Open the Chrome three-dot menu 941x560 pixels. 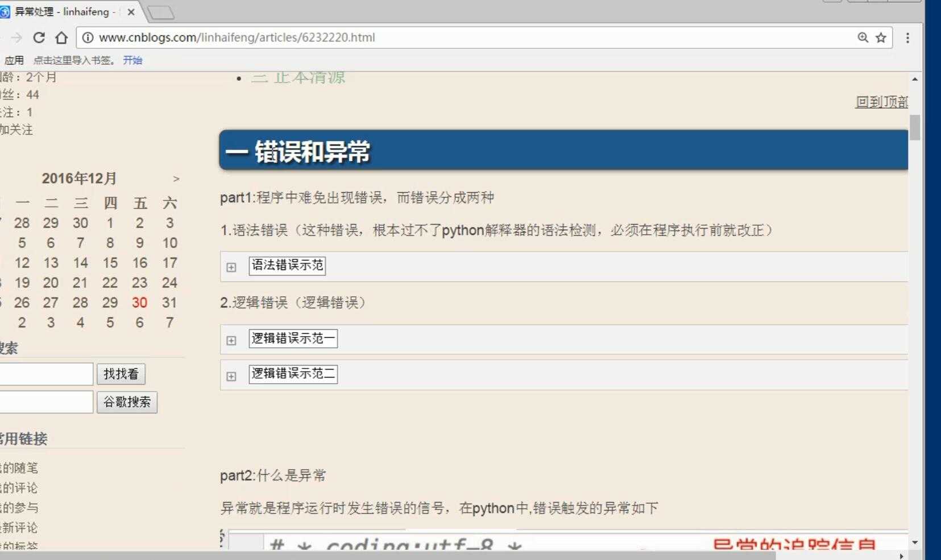tap(907, 38)
